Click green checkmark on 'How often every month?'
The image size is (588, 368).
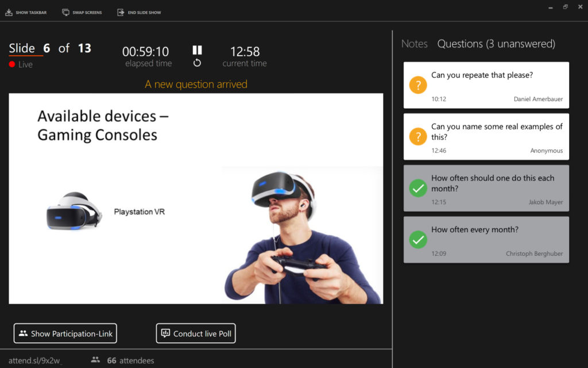pyautogui.click(x=418, y=239)
